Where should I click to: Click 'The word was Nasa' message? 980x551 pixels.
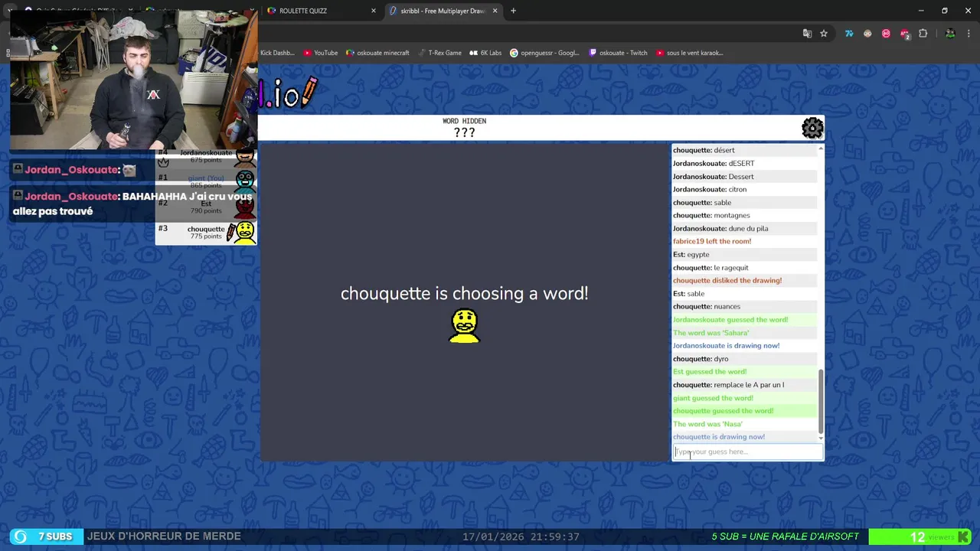pyautogui.click(x=707, y=424)
